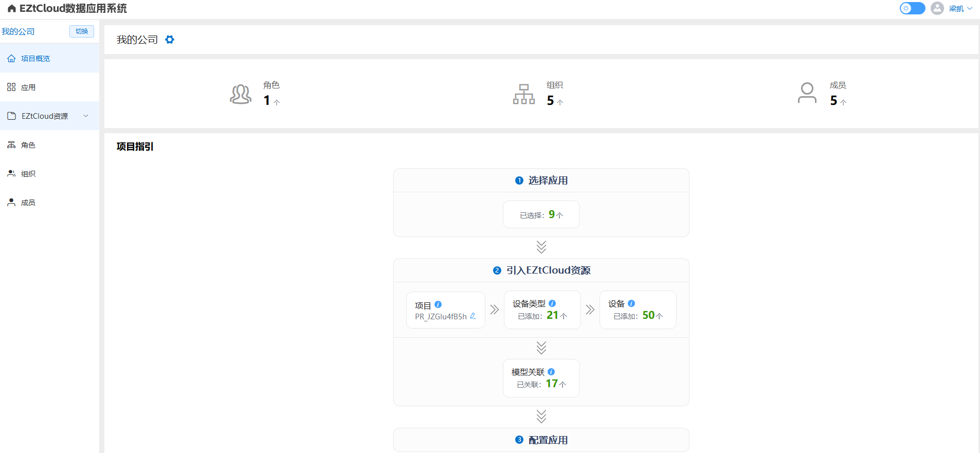Click the user avatar icon in header

coord(937,8)
